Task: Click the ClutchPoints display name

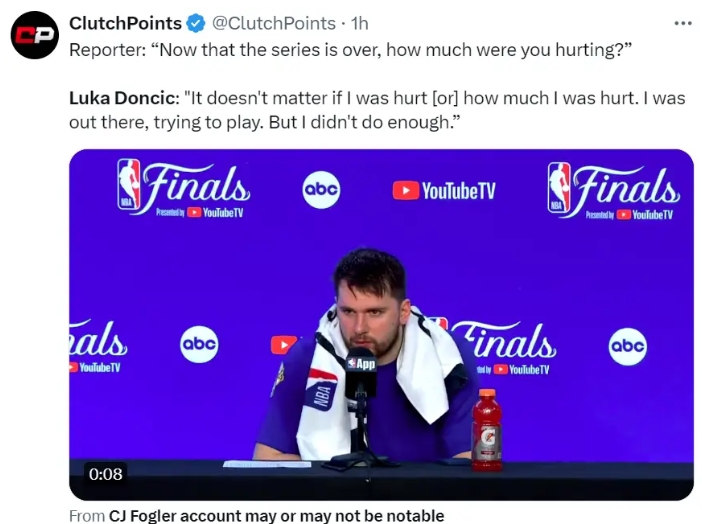Action: click(125, 23)
